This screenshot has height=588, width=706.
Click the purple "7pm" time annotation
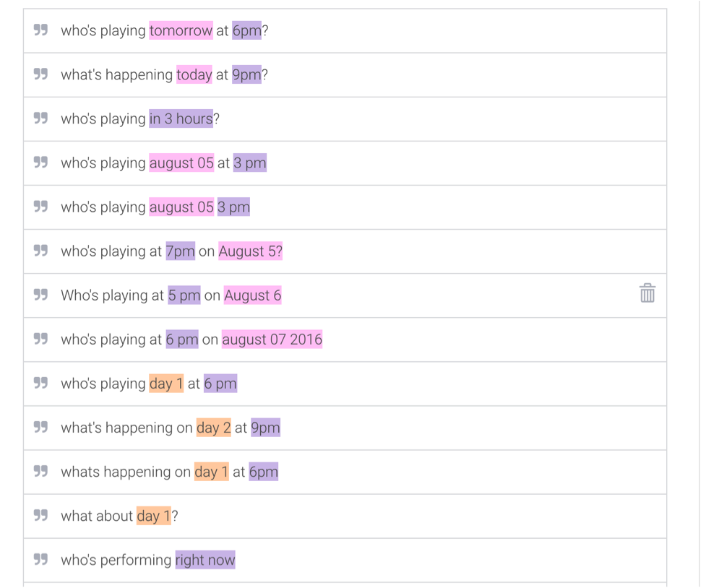pyautogui.click(x=180, y=251)
